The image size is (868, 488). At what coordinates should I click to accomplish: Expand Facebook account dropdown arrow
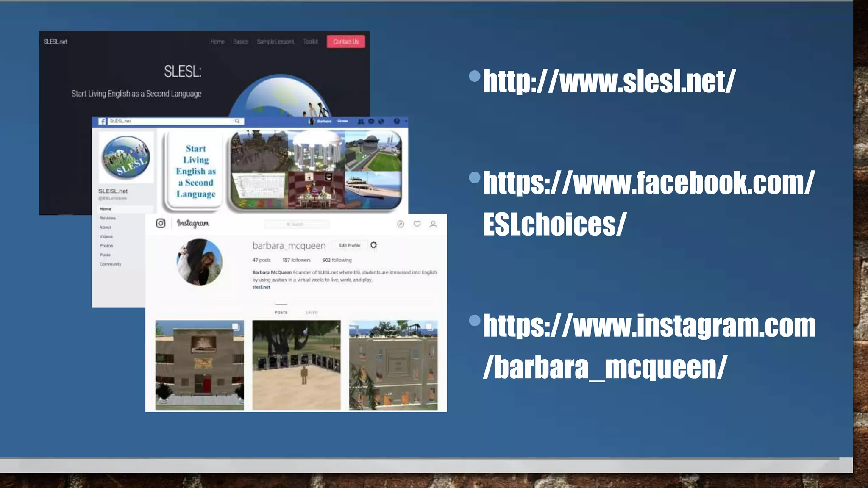[x=406, y=121]
